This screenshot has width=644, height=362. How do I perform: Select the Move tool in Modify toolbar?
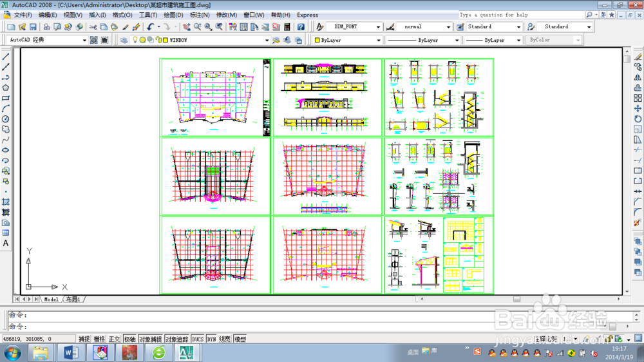(x=638, y=108)
